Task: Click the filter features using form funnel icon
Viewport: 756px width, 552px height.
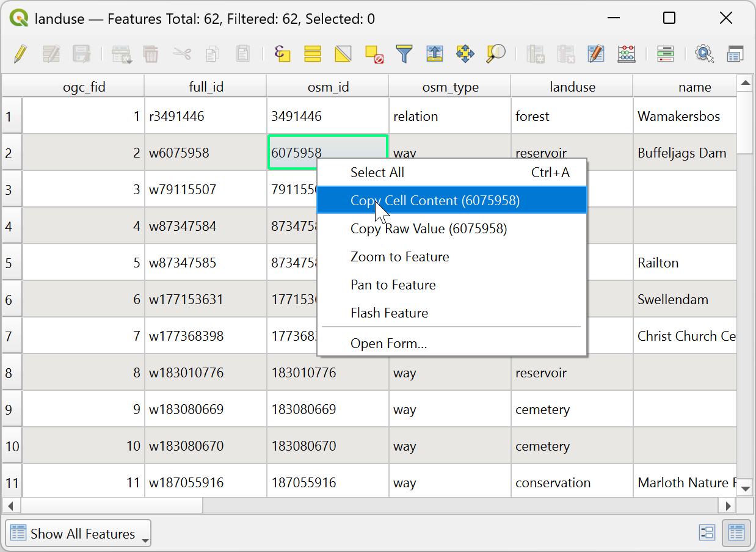Action: click(x=404, y=54)
